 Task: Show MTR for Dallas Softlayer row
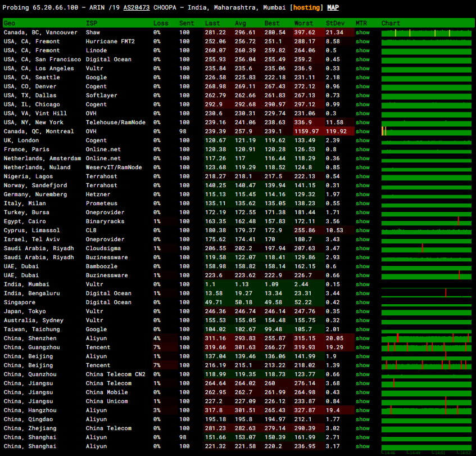pos(362,96)
